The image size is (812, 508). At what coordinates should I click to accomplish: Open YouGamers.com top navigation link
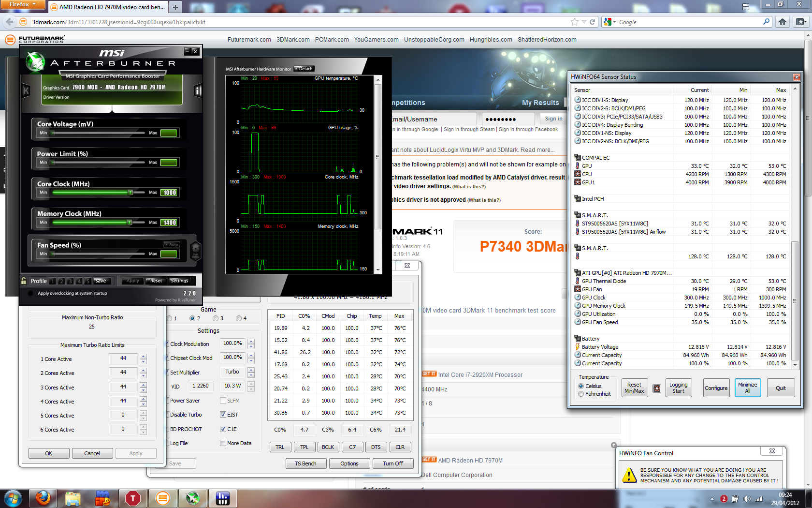tap(377, 40)
